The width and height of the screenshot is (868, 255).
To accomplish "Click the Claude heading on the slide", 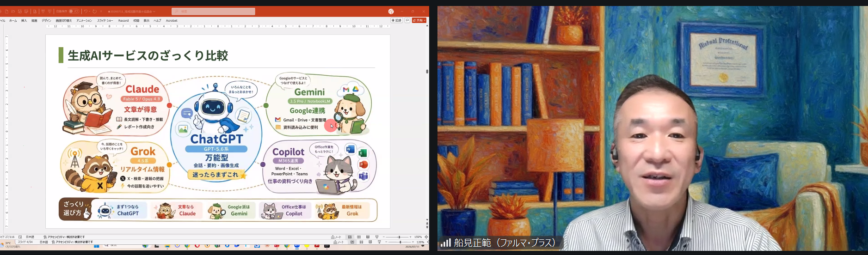I will pyautogui.click(x=142, y=89).
